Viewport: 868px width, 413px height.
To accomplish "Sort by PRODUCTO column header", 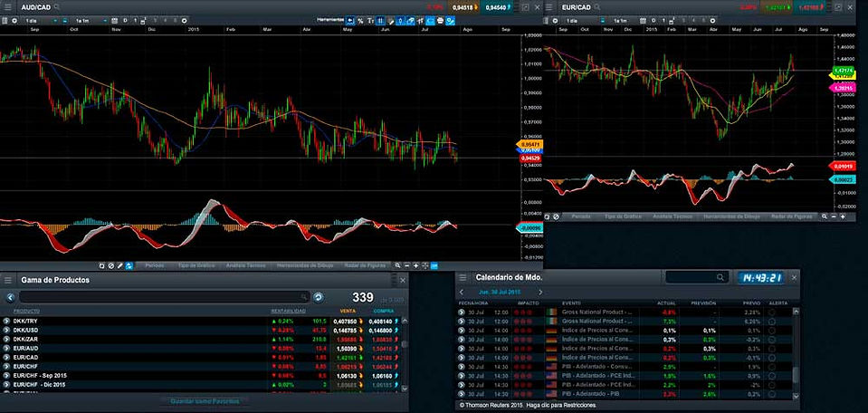I will click(26, 312).
